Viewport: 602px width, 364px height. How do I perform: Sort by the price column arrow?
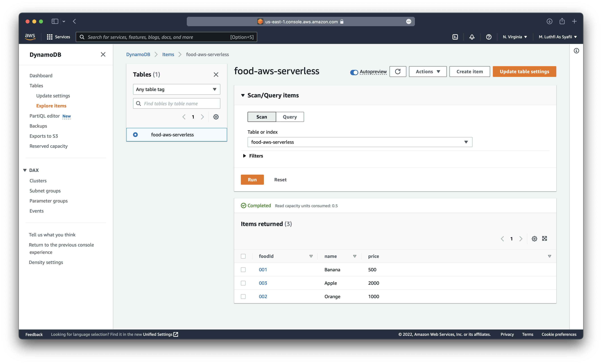[549, 256]
